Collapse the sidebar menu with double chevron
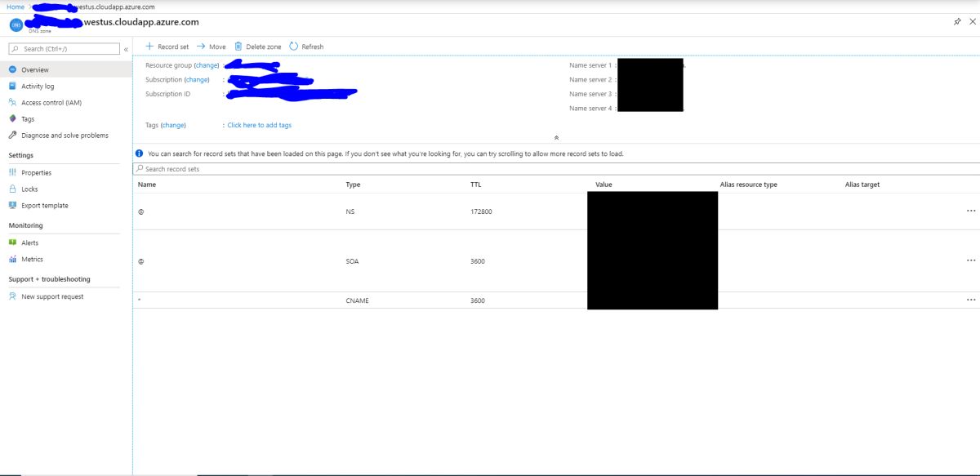Viewport: 980px width, 476px height. (126, 50)
